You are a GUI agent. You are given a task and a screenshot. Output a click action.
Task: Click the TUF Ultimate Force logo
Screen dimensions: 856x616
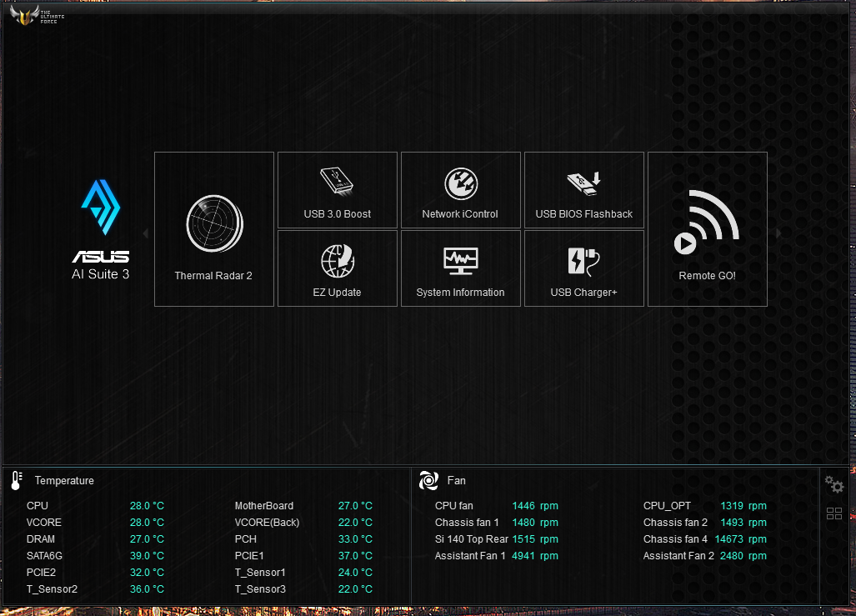pos(38,15)
